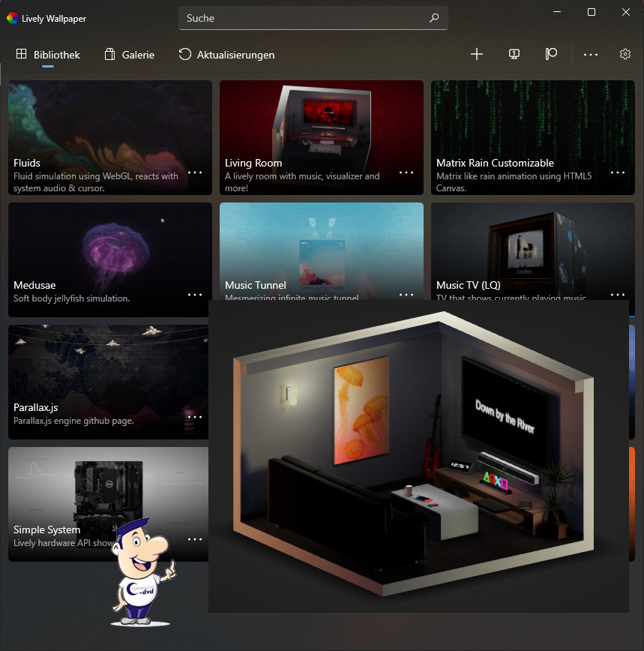Screen dimensions: 644x651
Task: Open the settings gear icon
Action: 625,54
